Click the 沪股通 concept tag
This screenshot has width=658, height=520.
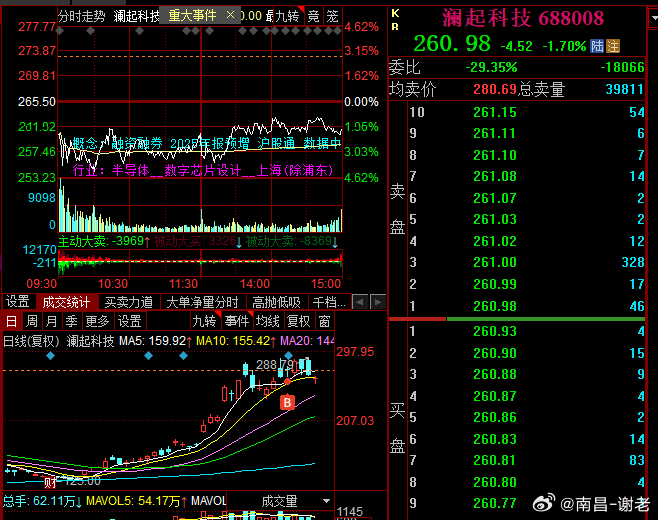click(x=276, y=144)
